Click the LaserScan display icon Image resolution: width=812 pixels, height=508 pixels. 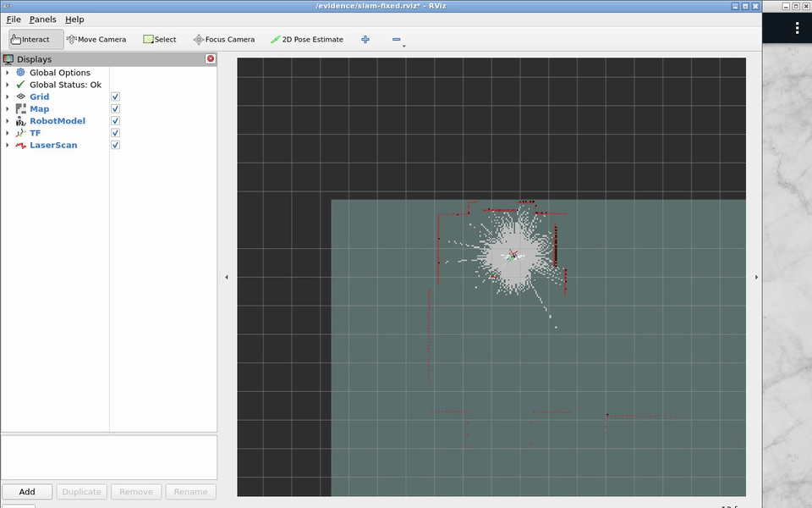pyautogui.click(x=20, y=145)
